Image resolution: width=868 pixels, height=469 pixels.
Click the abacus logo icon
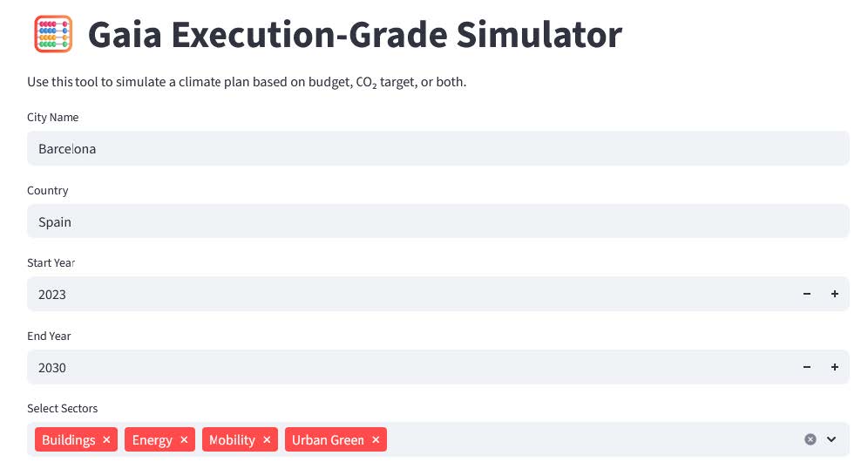click(x=52, y=35)
